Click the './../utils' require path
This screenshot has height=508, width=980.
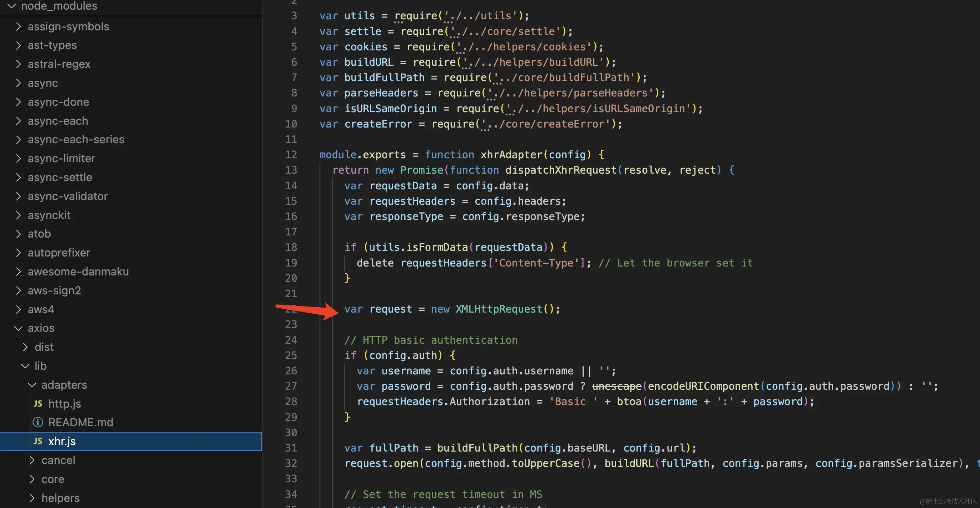click(481, 16)
